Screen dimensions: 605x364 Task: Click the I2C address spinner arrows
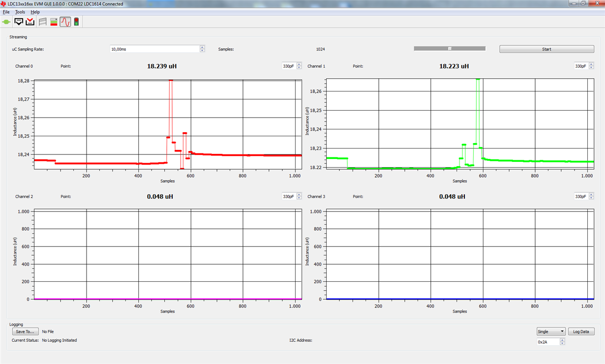coord(562,341)
